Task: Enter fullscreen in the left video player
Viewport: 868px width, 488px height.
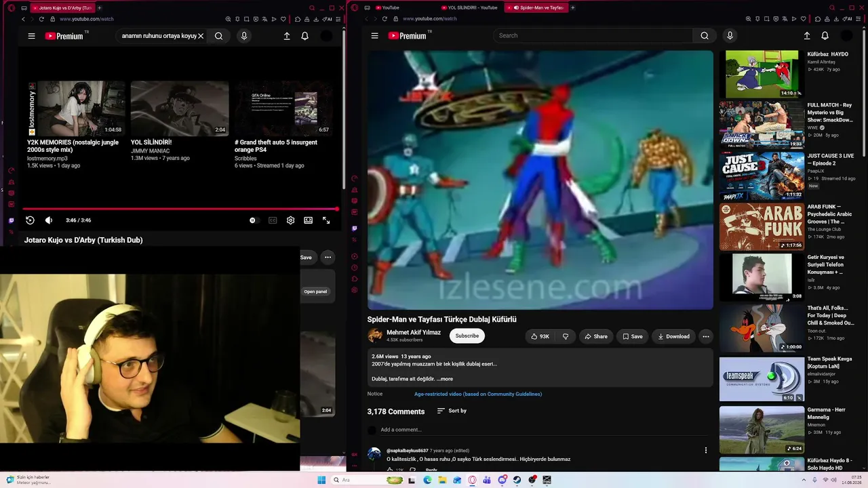Action: tap(326, 220)
